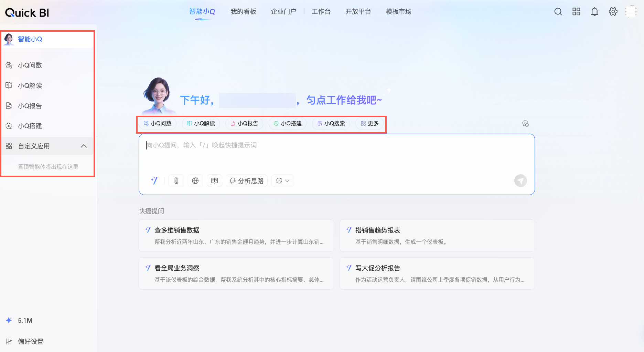Toggle the globe web search icon

[x=195, y=181]
